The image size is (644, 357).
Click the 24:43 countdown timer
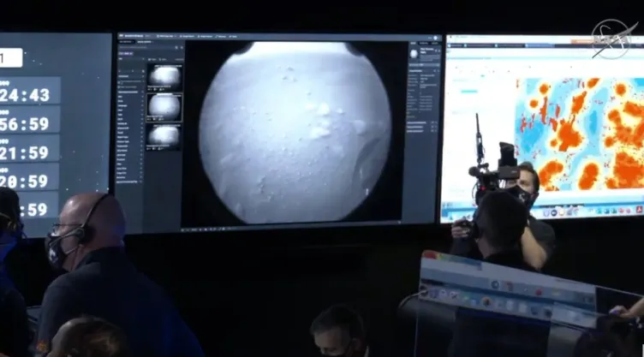click(29, 91)
